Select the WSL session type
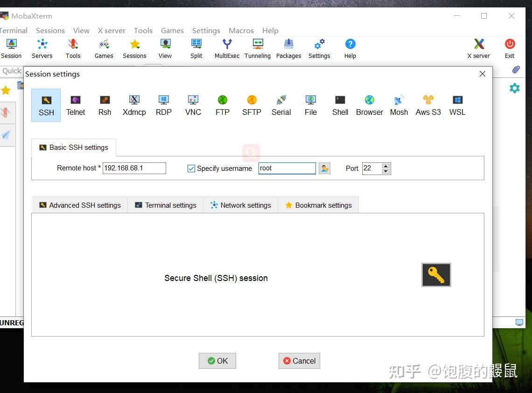Screen dimensions: 532x393 pyautogui.click(x=457, y=105)
